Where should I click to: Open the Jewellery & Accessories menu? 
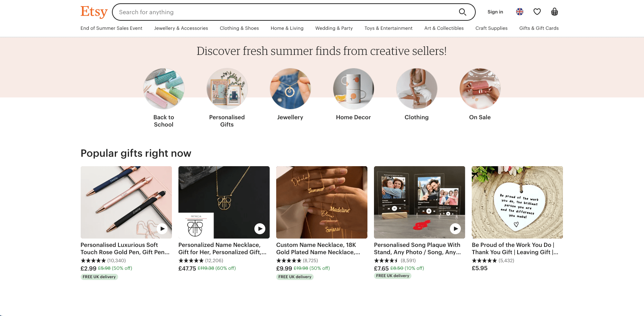click(181, 28)
